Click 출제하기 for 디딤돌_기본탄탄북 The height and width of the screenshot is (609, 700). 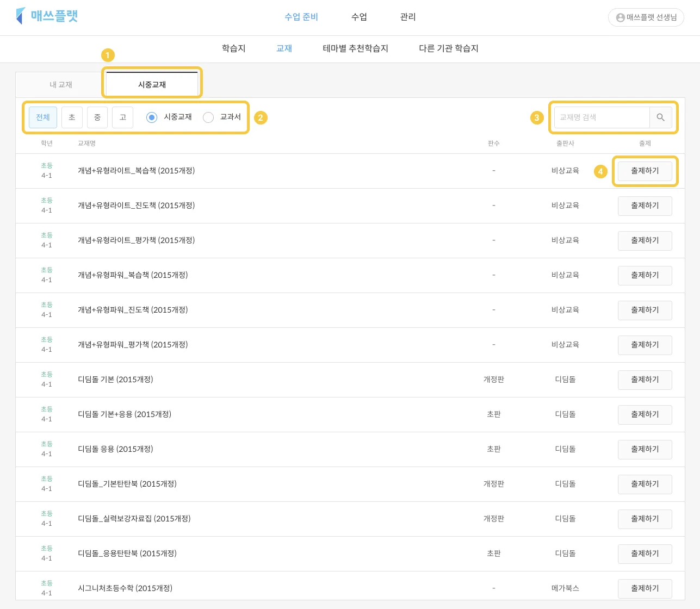pos(645,484)
